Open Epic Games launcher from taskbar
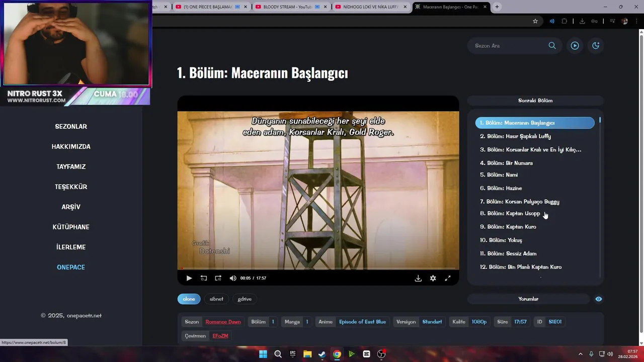 tap(293, 354)
